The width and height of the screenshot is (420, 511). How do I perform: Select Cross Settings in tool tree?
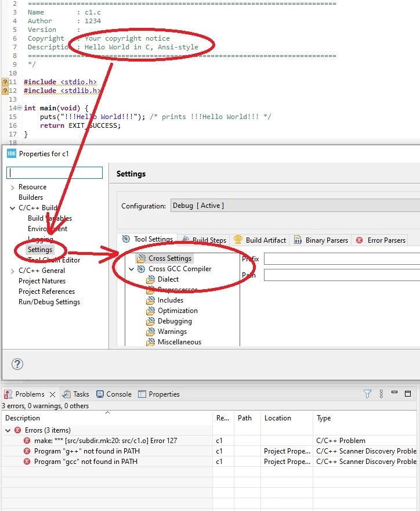point(170,258)
